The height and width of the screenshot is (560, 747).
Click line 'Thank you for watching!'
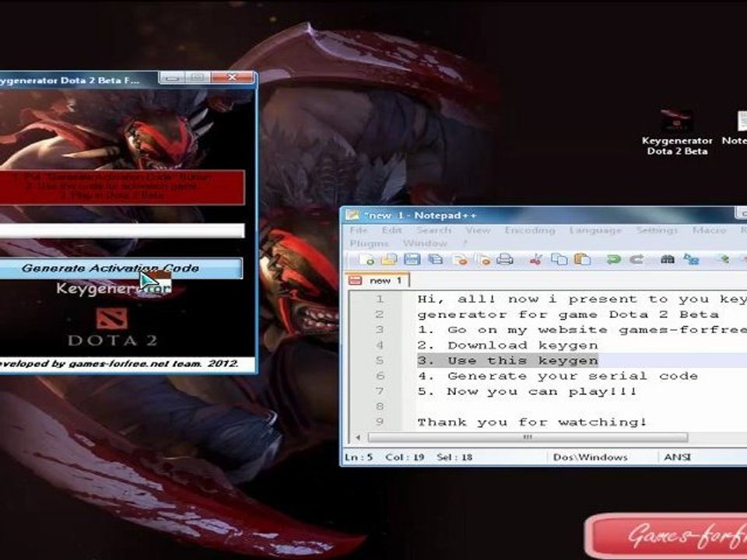532,422
